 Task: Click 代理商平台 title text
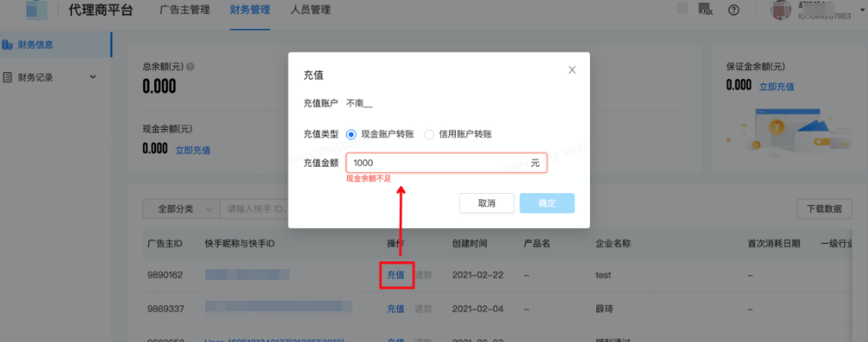pos(101,10)
